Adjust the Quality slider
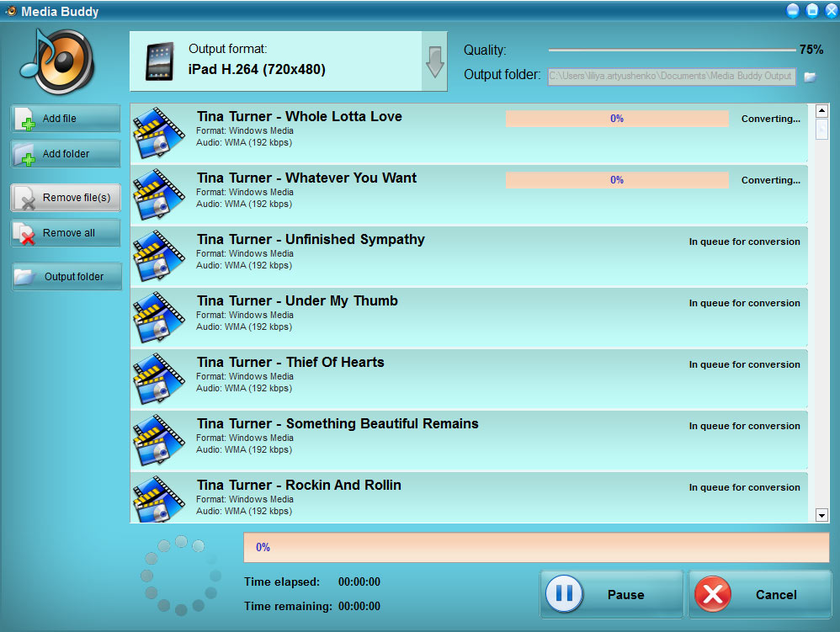 pyautogui.click(x=672, y=50)
